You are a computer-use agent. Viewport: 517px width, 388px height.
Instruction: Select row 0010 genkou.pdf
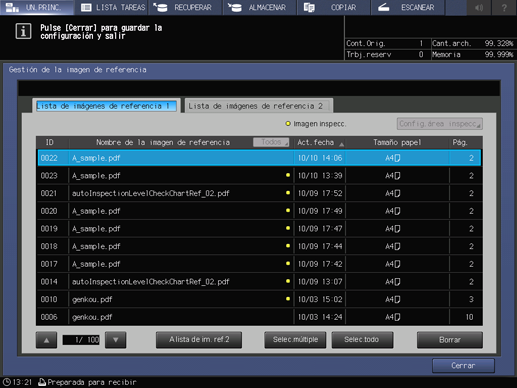pos(259,299)
